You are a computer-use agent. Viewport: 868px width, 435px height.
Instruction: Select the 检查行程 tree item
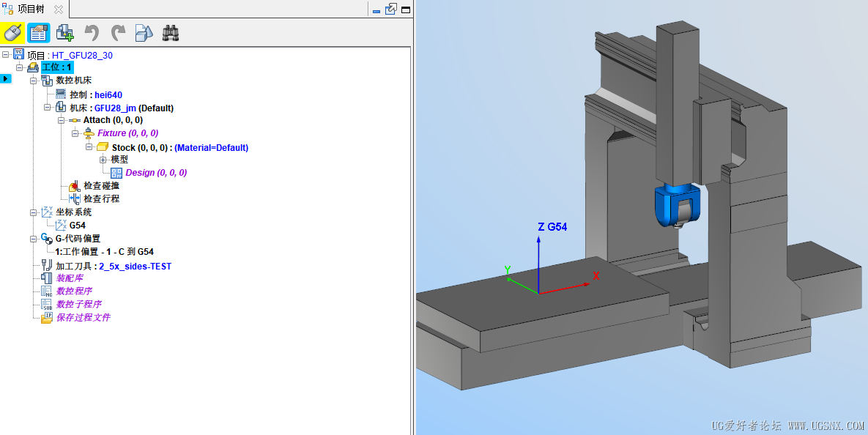coord(101,198)
